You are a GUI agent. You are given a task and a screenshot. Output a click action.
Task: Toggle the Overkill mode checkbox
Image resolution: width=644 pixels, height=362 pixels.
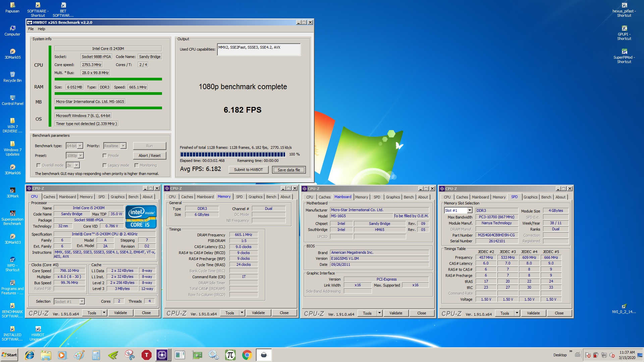pos(39,165)
